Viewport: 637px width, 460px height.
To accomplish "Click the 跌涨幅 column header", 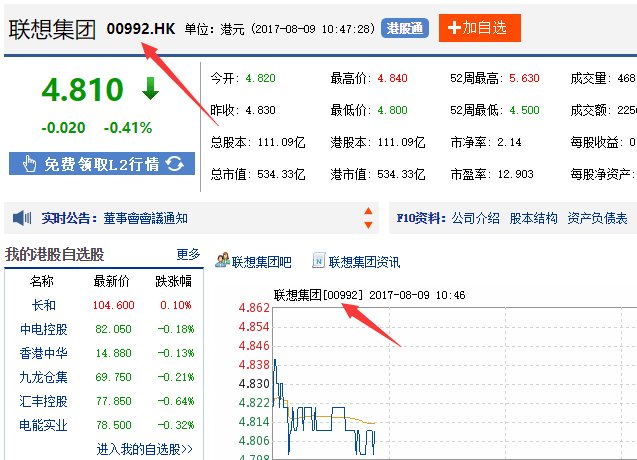I will tap(174, 281).
